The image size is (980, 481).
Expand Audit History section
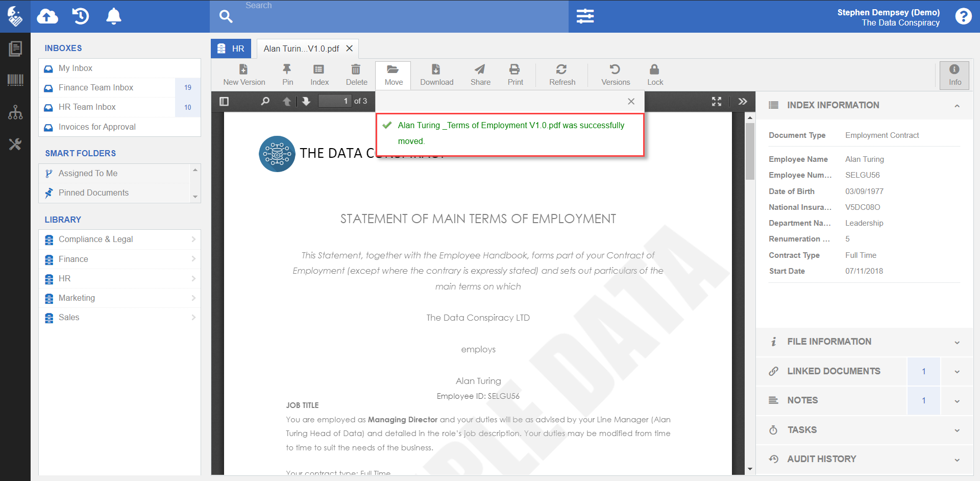point(957,460)
